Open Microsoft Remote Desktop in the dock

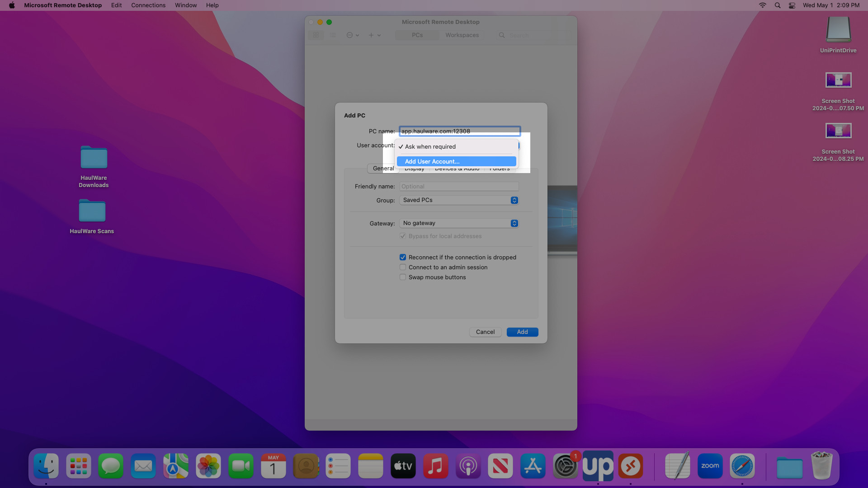click(630, 466)
